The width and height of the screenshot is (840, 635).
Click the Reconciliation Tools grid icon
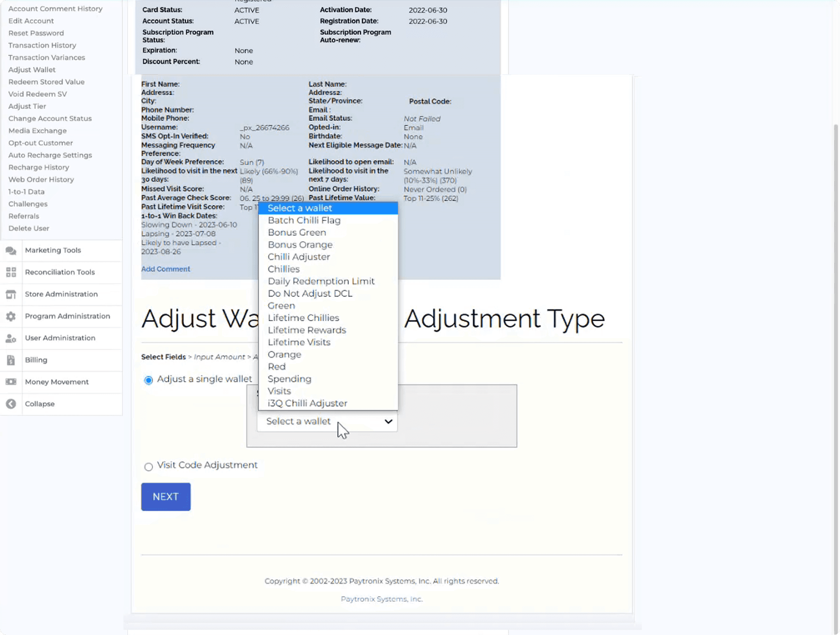[x=11, y=272]
